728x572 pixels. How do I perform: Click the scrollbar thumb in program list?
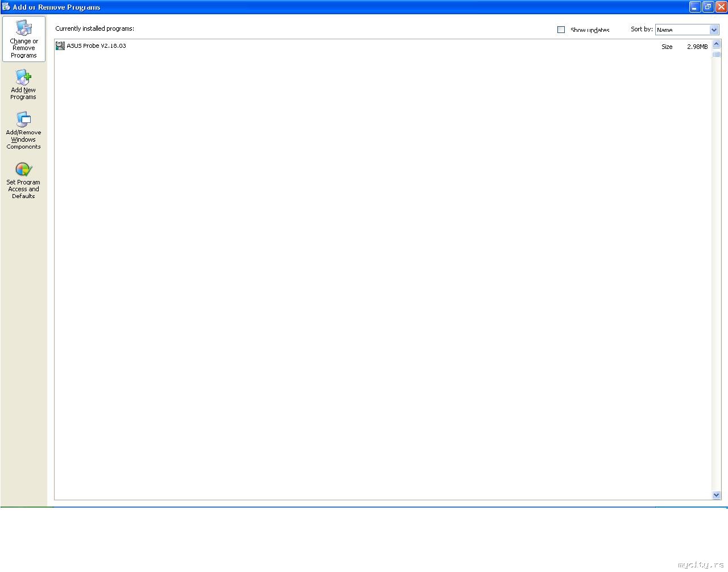716,54
